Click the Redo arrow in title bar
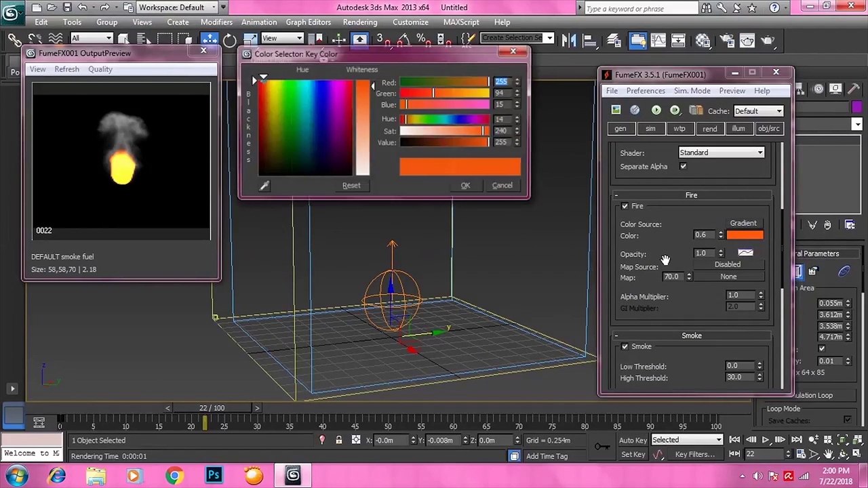868x488 pixels. (x=105, y=7)
